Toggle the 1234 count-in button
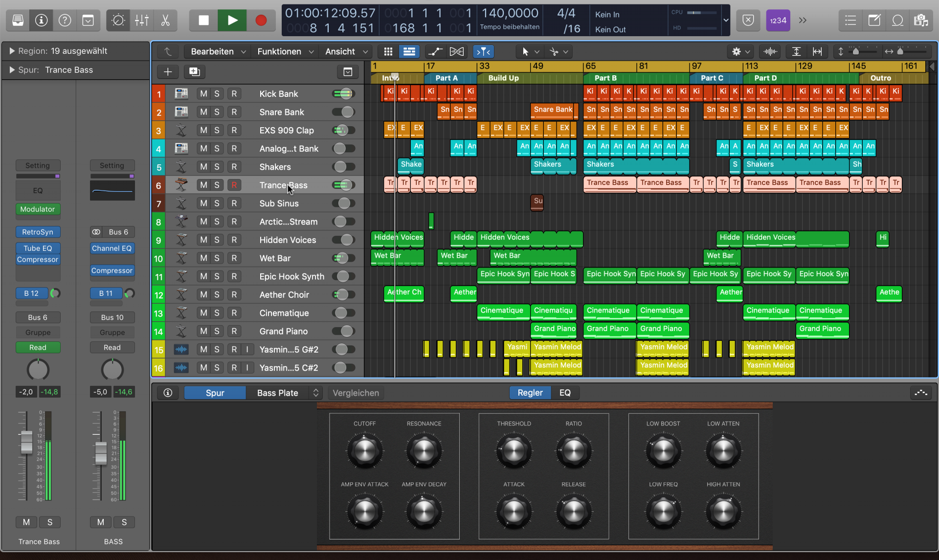Image resolution: width=939 pixels, height=560 pixels. (778, 20)
